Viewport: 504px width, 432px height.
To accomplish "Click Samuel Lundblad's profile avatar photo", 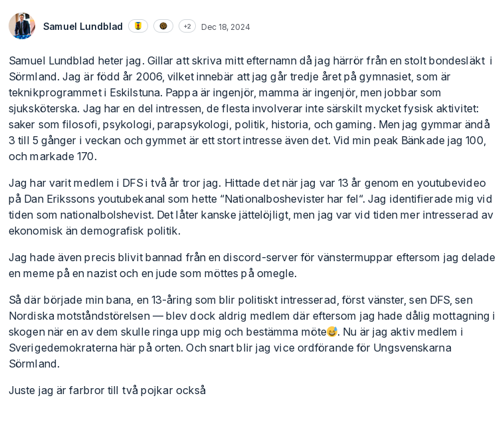I will (x=22, y=26).
